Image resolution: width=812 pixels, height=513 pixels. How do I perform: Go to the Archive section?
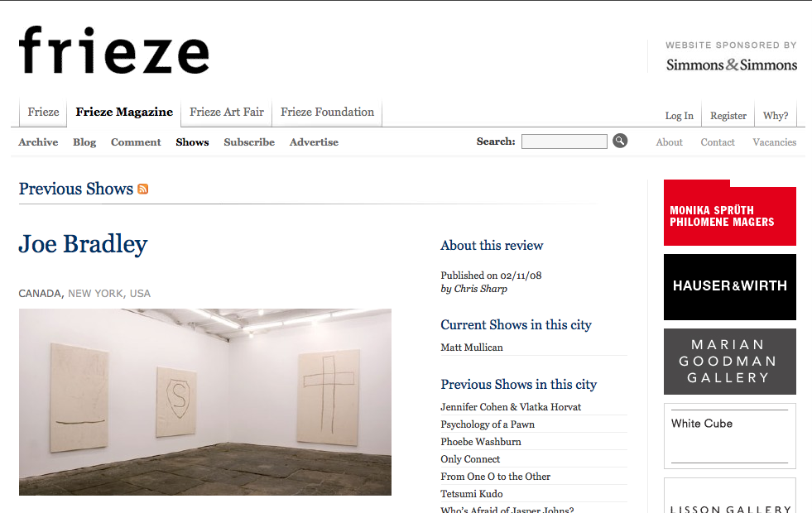[x=38, y=141]
